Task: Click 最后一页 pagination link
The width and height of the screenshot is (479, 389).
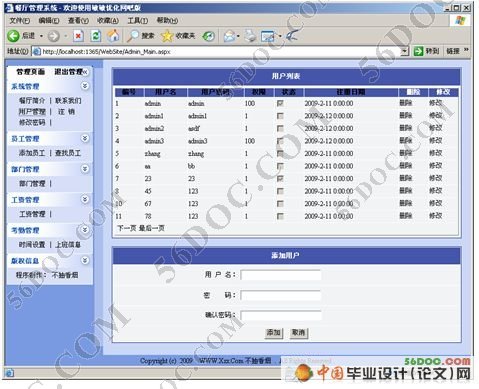Action: tap(152, 228)
